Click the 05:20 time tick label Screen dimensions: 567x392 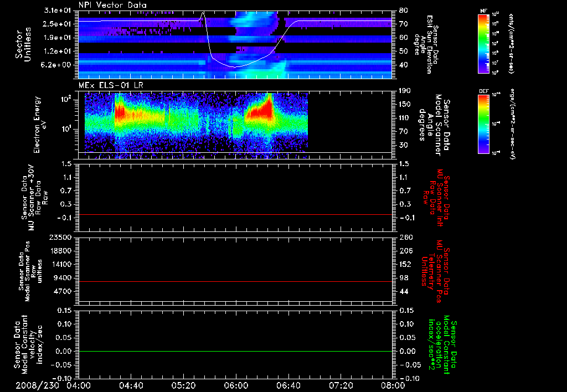click(183, 385)
